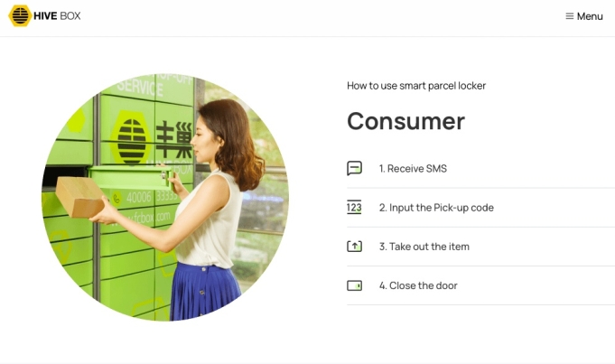Click the HIVE BOX brand text
Screen dimensions: 615x364
[57, 15]
